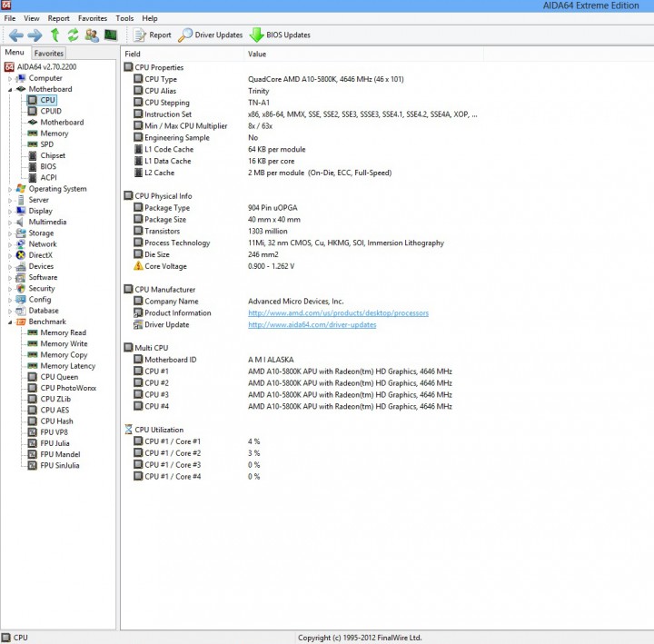Open the Help menu
Screen dimensions: 654x644
pos(150,18)
